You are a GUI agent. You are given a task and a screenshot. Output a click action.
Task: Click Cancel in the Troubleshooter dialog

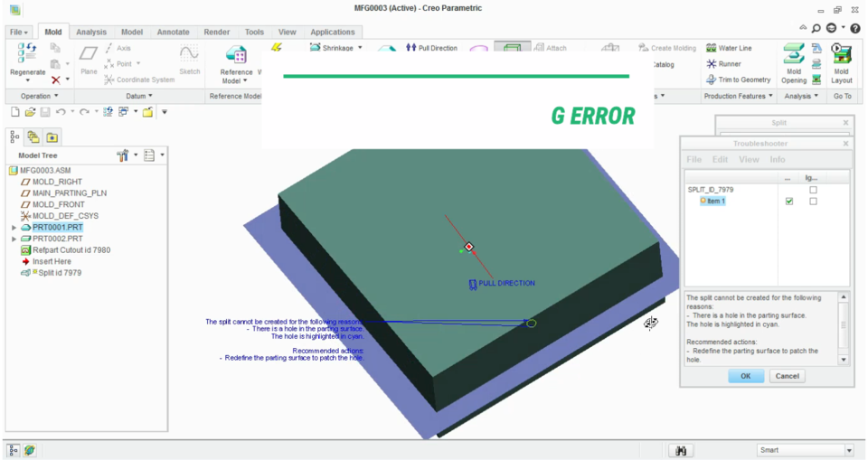[x=788, y=377]
